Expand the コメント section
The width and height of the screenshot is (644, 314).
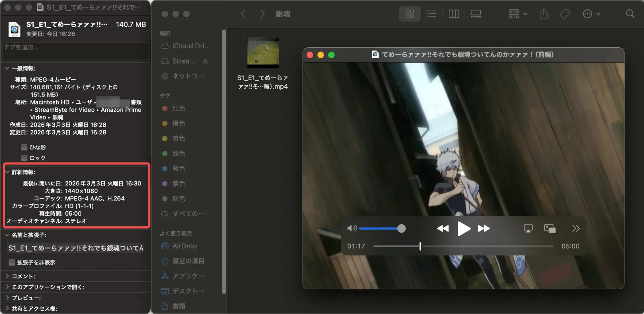click(x=7, y=276)
